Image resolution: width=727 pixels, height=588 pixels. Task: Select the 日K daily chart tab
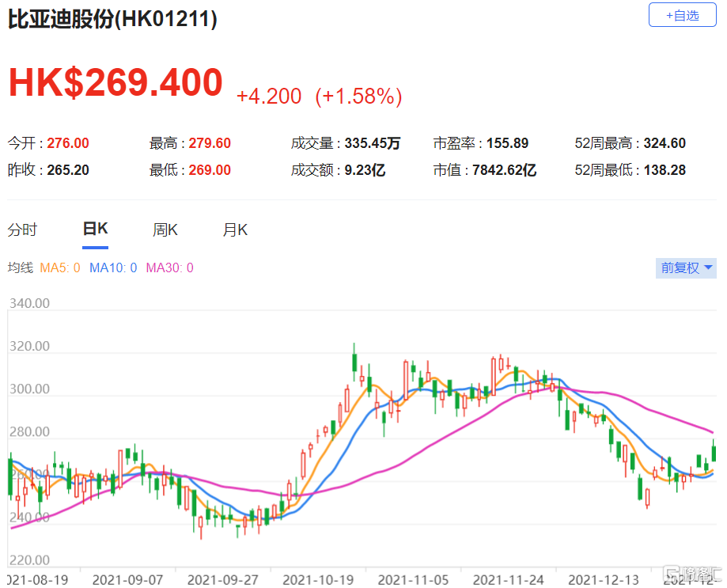(x=95, y=229)
